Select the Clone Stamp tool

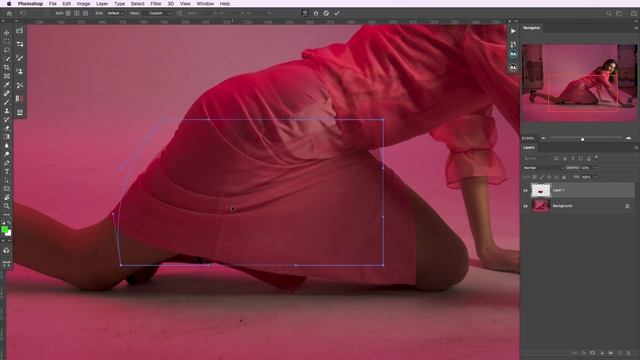coord(7,111)
